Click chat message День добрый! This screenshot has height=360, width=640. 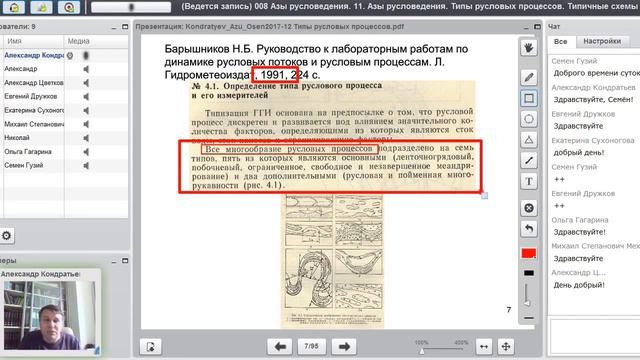[579, 285]
